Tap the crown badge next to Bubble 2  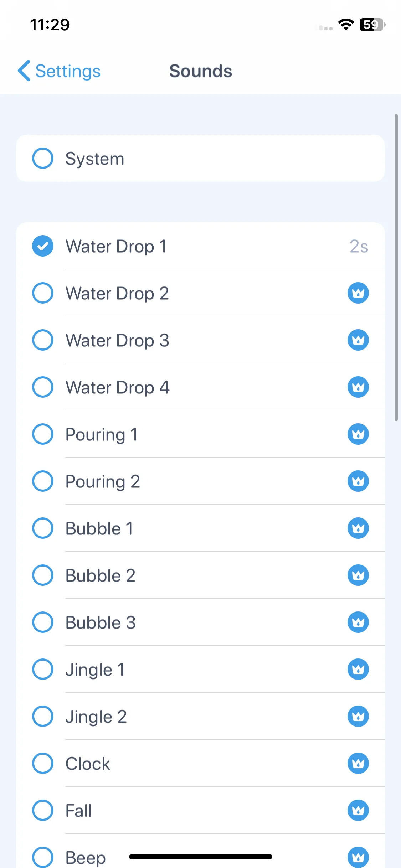[x=358, y=575]
